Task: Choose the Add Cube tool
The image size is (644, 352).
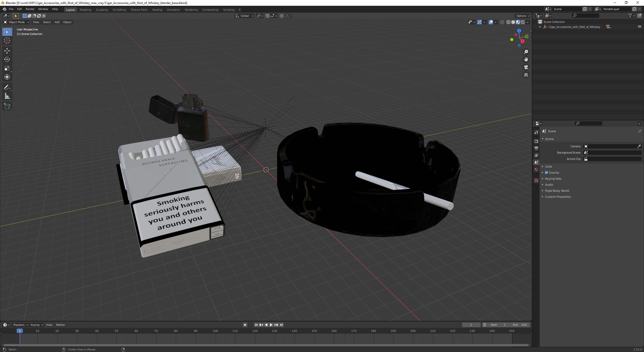Action: click(x=7, y=106)
